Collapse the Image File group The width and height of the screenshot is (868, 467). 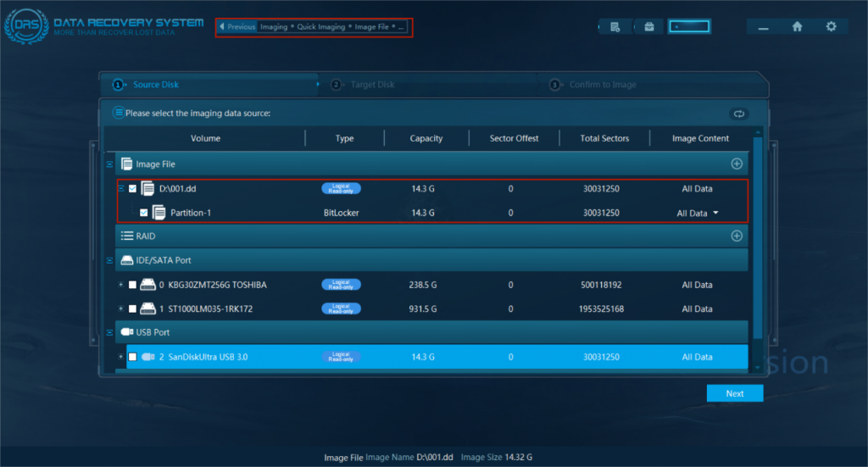click(x=108, y=164)
